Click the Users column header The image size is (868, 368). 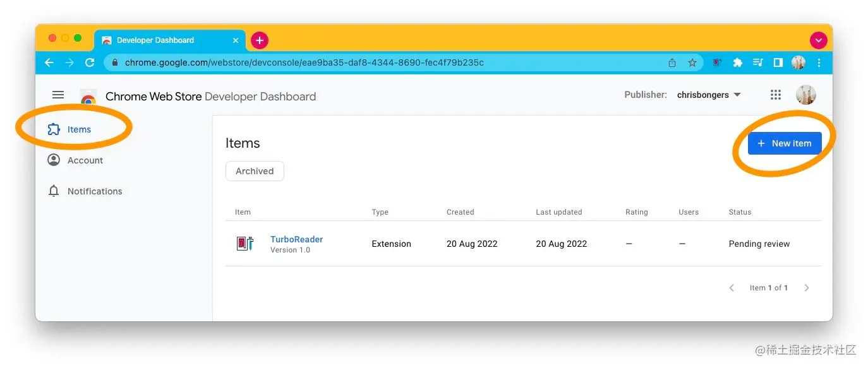tap(689, 212)
